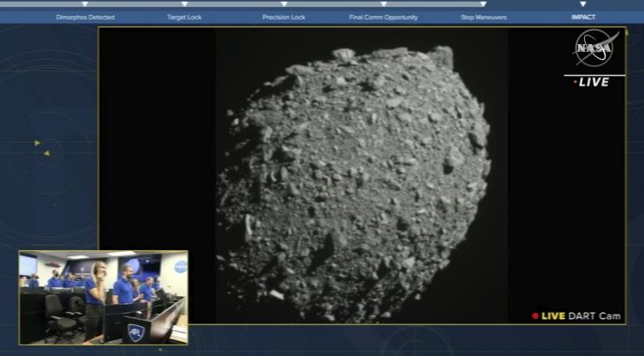Viewport: 644px width, 356px height.
Task: Select the IMPACT milestone label
Action: [582, 17]
